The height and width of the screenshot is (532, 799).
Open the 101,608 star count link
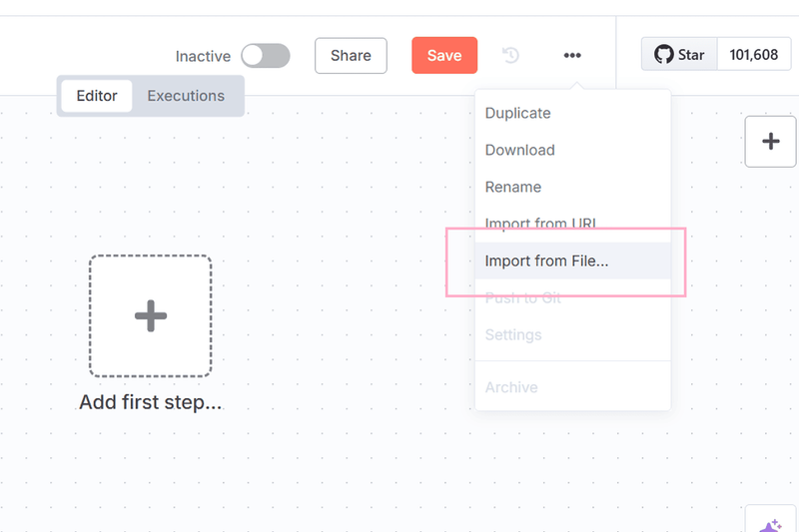[754, 55]
